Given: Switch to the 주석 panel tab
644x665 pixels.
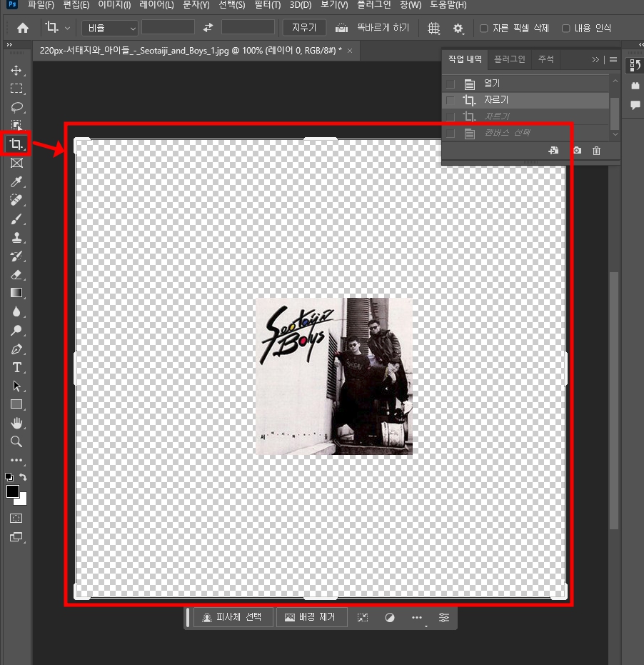Looking at the screenshot, I should (x=545, y=59).
